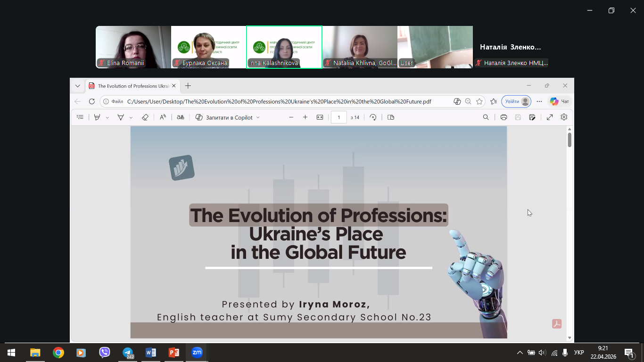Click Запитати в Copilot button
The height and width of the screenshot is (362, 644).
[x=228, y=117]
